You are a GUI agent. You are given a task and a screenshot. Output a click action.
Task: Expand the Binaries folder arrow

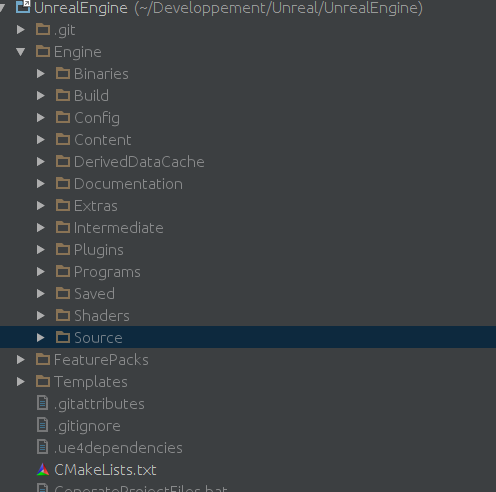coord(41,73)
